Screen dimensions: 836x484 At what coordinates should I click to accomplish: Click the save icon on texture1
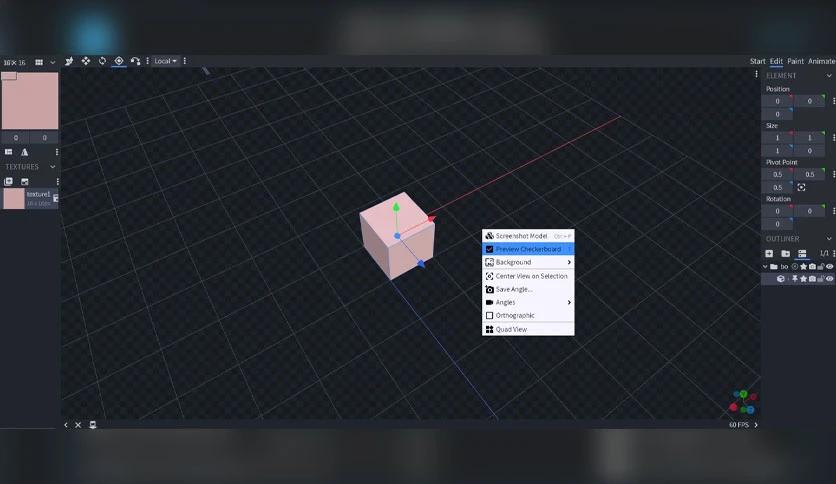click(55, 198)
